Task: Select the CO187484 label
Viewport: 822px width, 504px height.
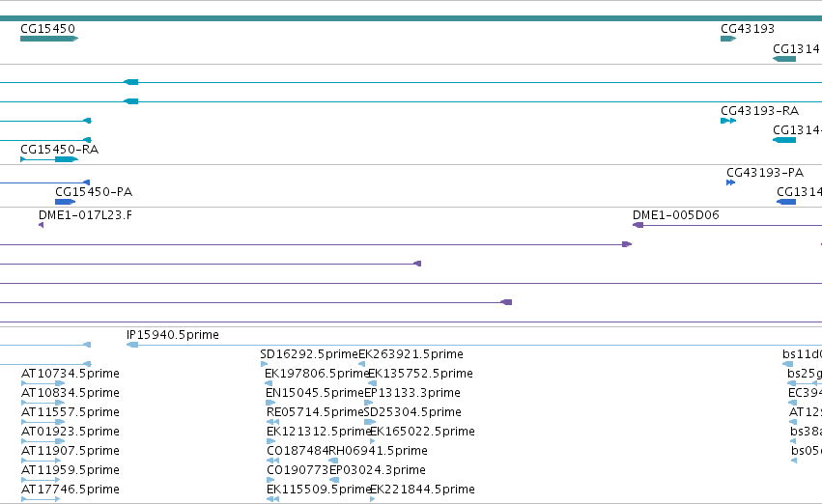Action: 298,451
